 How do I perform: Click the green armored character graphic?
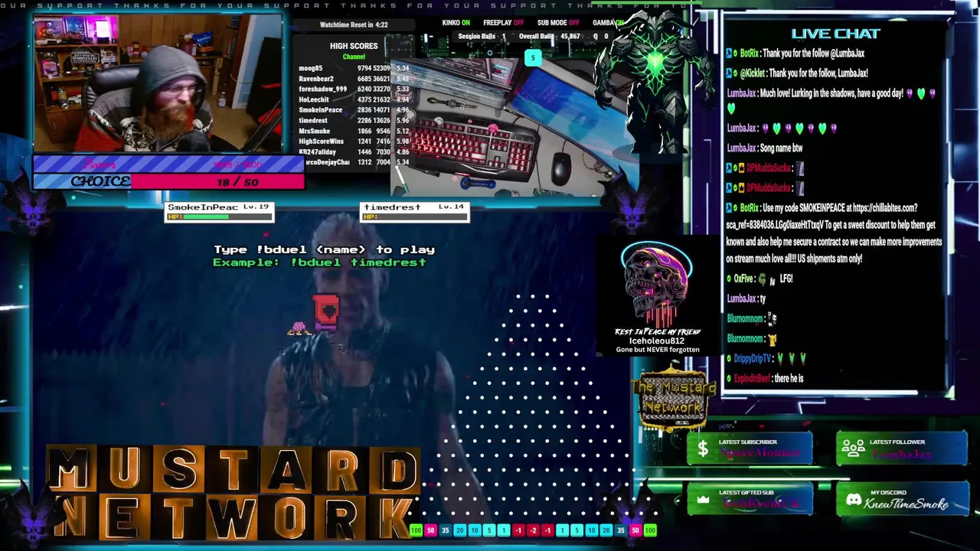(653, 82)
